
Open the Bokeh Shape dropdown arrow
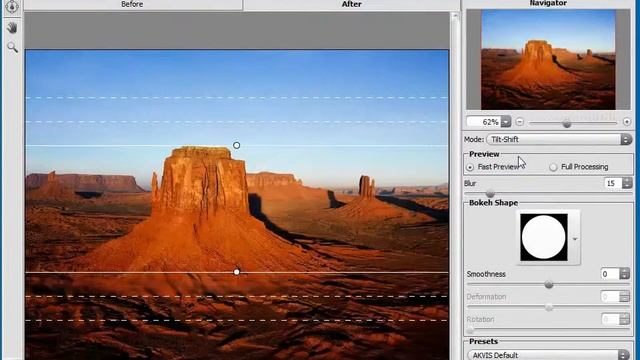[x=575, y=239]
